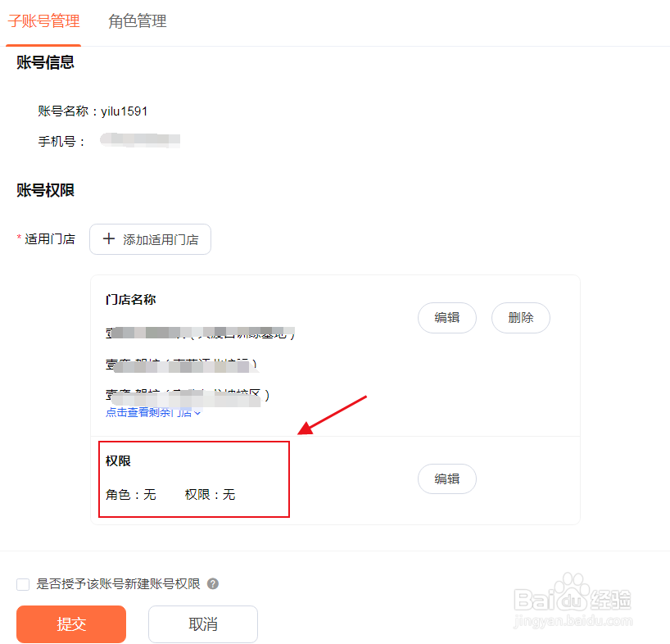
Task: Open 添加适用门店 to add applicable stores
Action: [x=150, y=239]
